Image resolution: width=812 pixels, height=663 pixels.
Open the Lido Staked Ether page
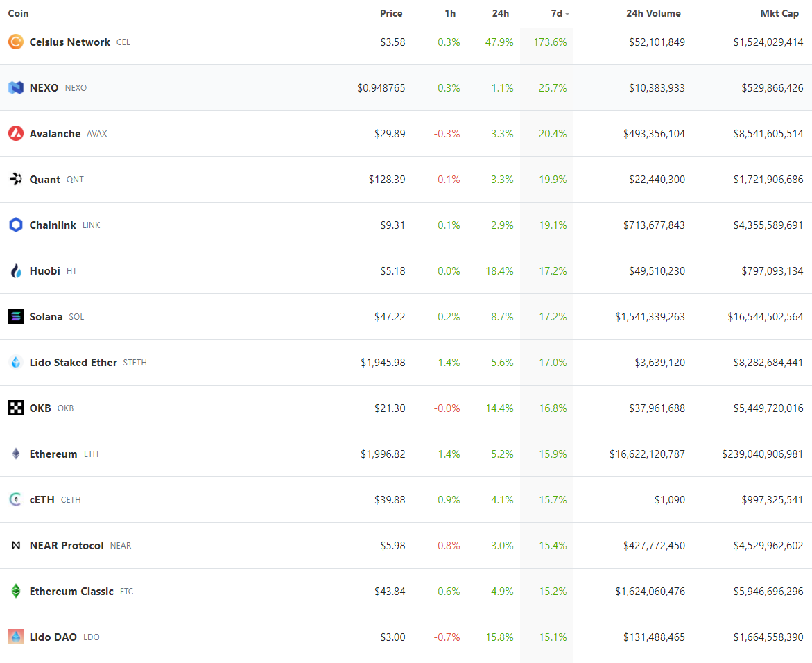[x=73, y=363]
